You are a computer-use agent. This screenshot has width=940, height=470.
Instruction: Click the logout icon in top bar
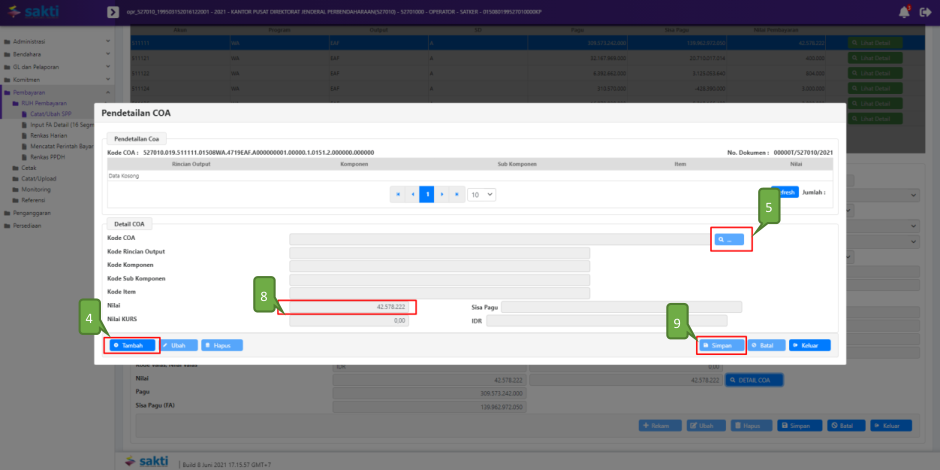(x=924, y=11)
